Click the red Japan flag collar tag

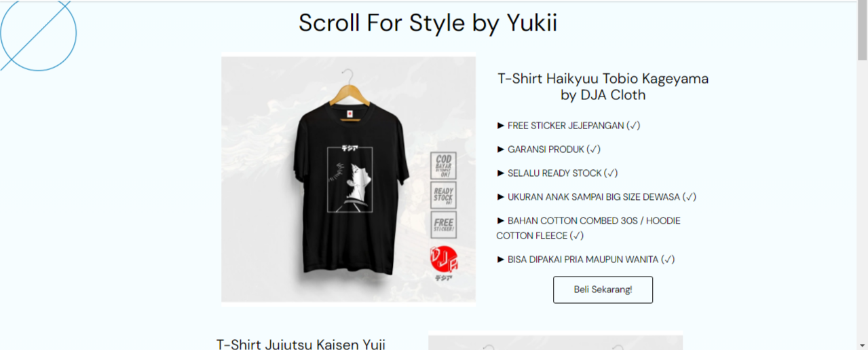(350, 113)
